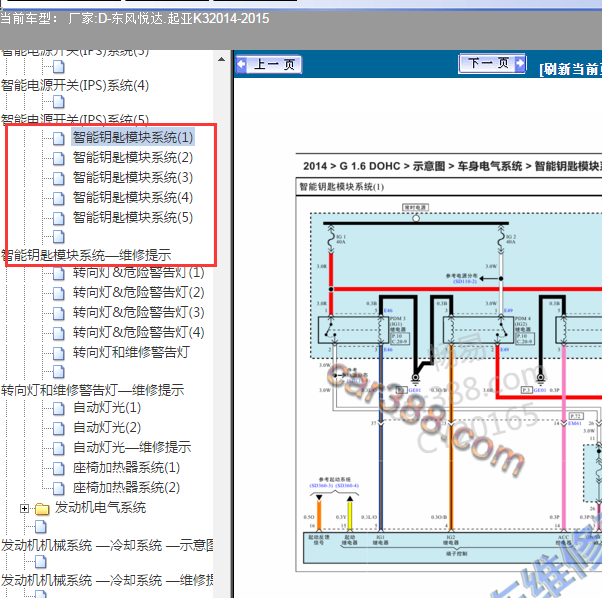Expand the 发动机电气系统 folder node
This screenshot has height=598, width=602.
pos(25,509)
